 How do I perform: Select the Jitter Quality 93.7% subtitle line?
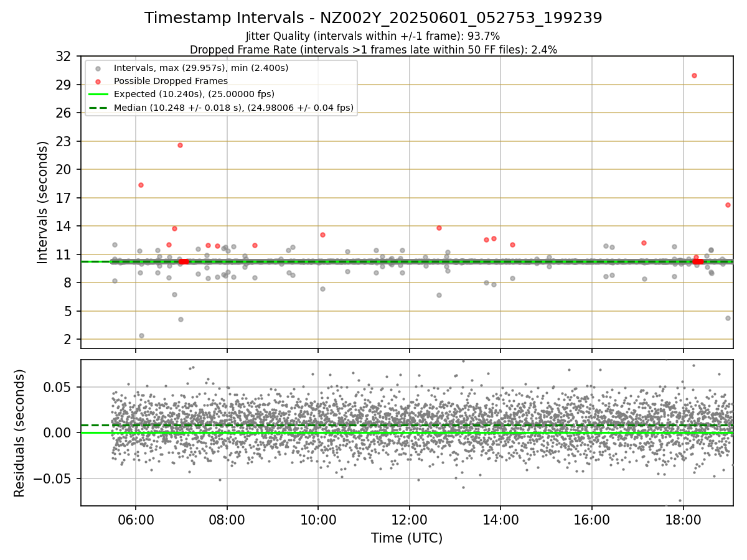click(374, 37)
